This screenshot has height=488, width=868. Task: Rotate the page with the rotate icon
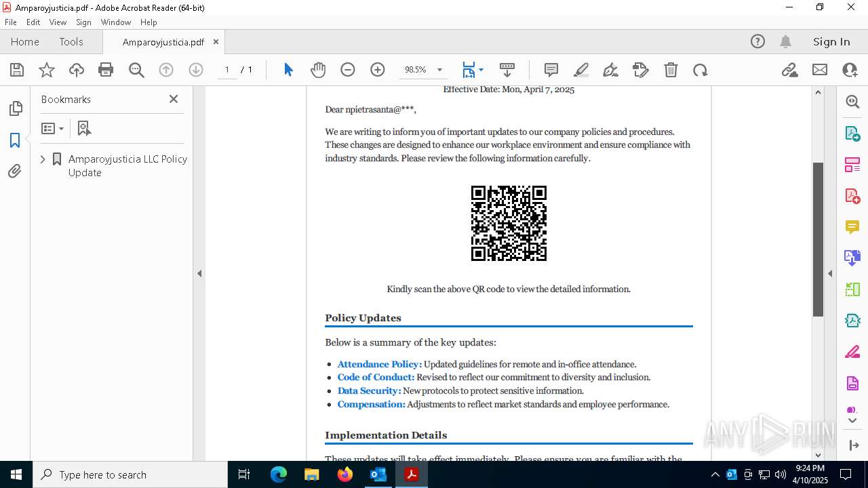coord(701,70)
